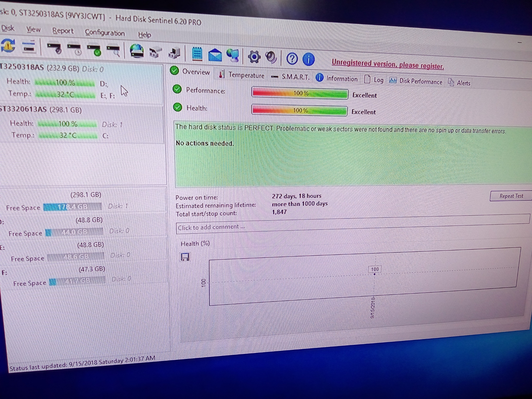Open the Configuration menu

tap(105, 33)
